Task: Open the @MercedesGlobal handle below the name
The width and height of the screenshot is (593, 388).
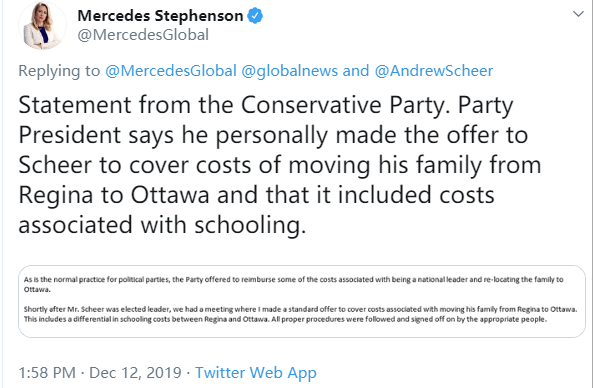Action: click(x=143, y=35)
